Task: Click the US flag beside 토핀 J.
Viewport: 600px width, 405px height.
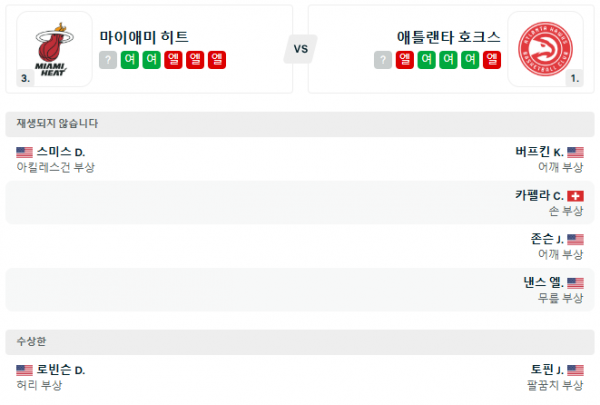Action: 575,370
